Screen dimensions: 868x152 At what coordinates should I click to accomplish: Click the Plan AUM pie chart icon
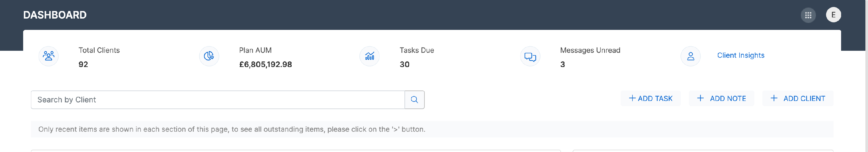coord(209,56)
